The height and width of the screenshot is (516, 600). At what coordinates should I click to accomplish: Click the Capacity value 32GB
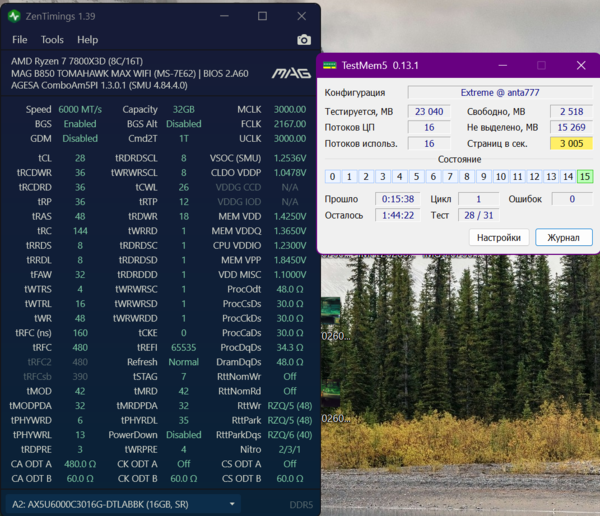[x=184, y=109]
